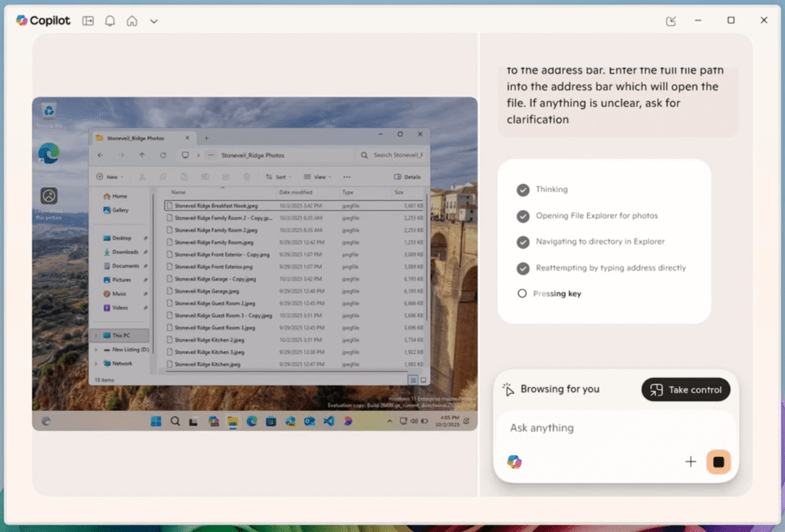Screen dimensions: 785x532
Task: Click the plus icon in the Ask anything bar
Action: click(x=690, y=461)
